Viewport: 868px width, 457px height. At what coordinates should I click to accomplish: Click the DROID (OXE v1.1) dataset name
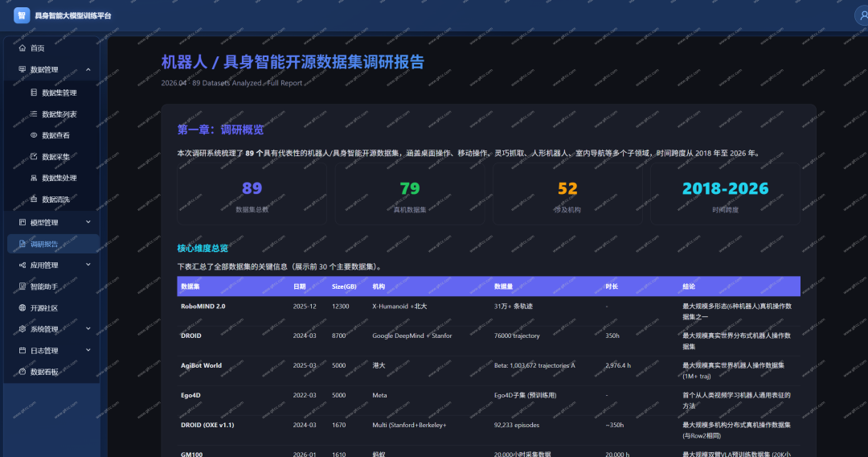tap(207, 426)
